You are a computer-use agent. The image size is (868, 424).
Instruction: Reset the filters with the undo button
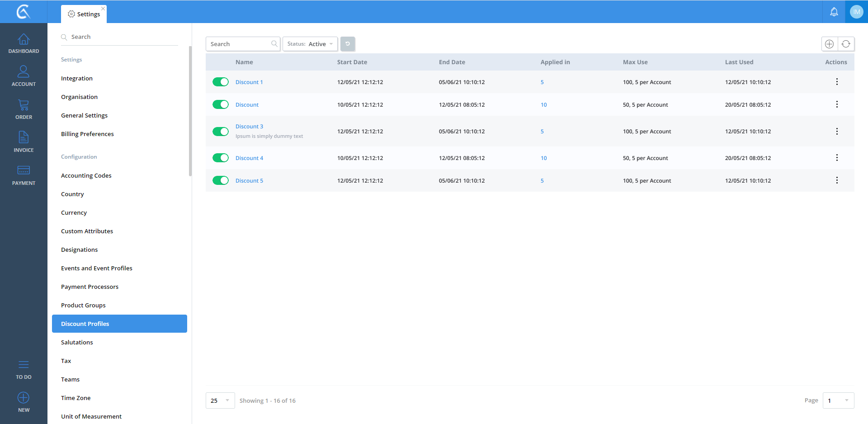[x=348, y=44]
